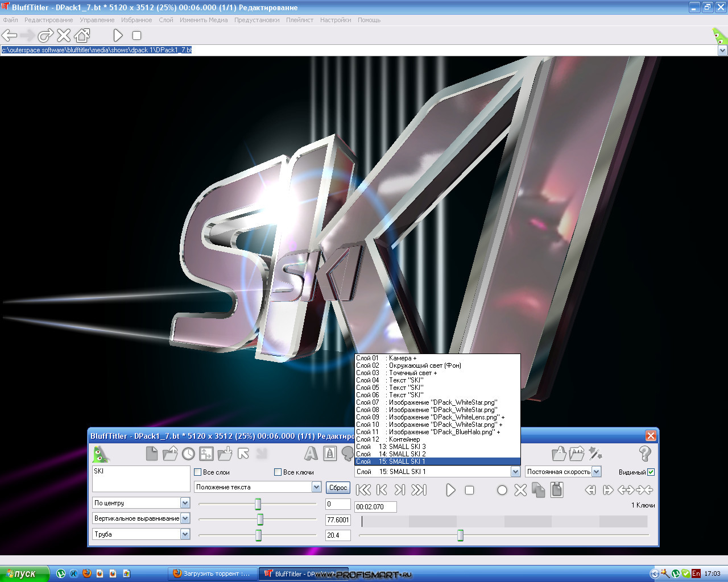Open the Изменить Медиа menu
The height and width of the screenshot is (582, 728).
click(x=204, y=20)
